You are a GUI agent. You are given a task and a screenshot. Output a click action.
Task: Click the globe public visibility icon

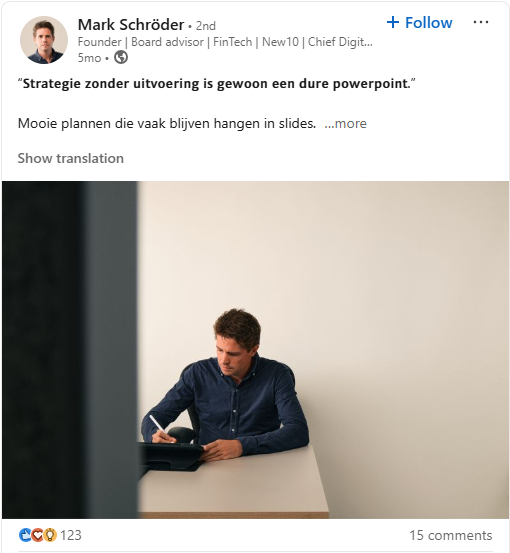121,57
